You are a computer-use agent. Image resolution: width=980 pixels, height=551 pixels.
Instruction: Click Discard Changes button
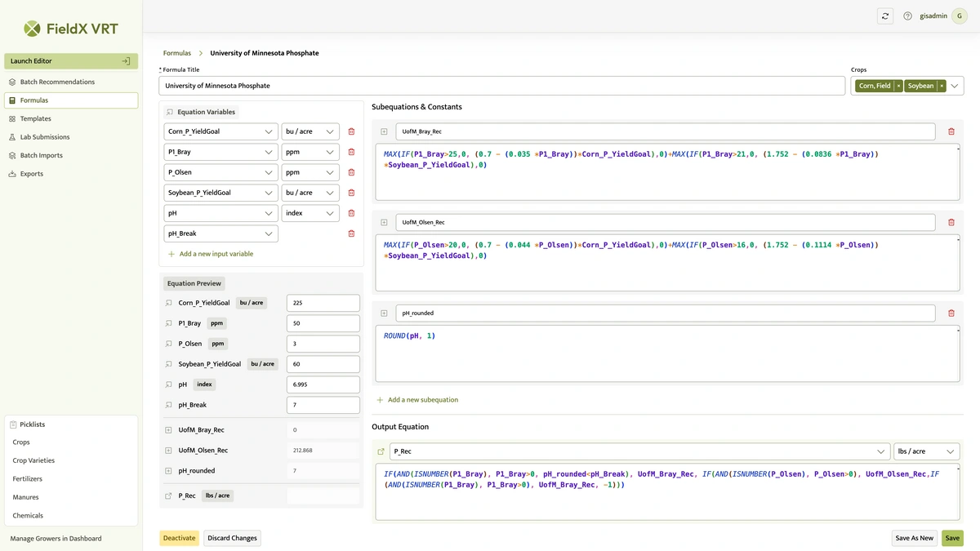click(x=232, y=538)
